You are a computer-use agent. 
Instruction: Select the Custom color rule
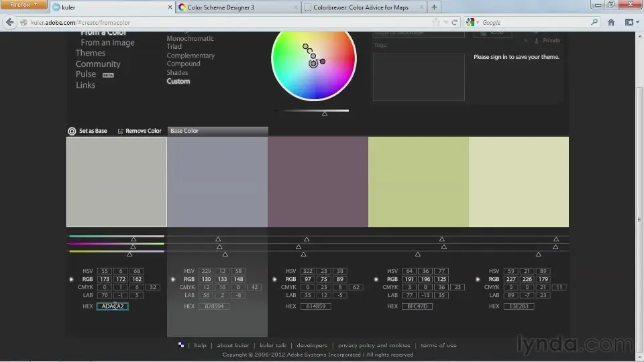(x=178, y=81)
